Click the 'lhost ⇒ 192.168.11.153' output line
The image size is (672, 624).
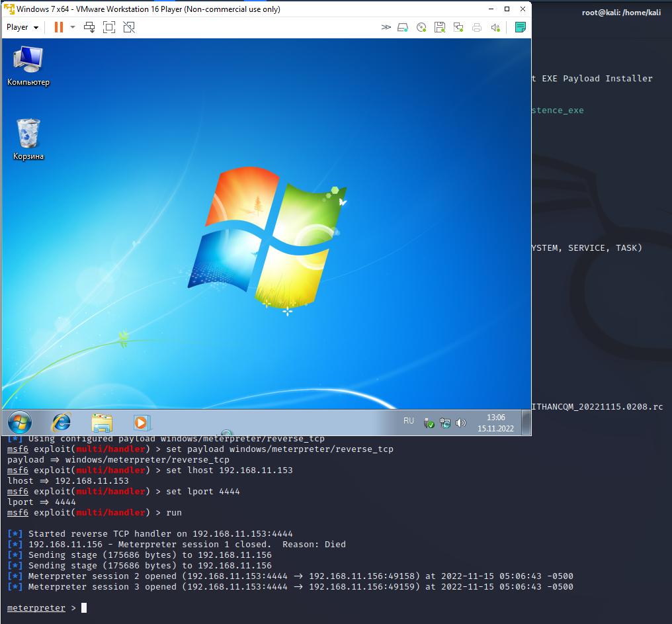(x=67, y=481)
